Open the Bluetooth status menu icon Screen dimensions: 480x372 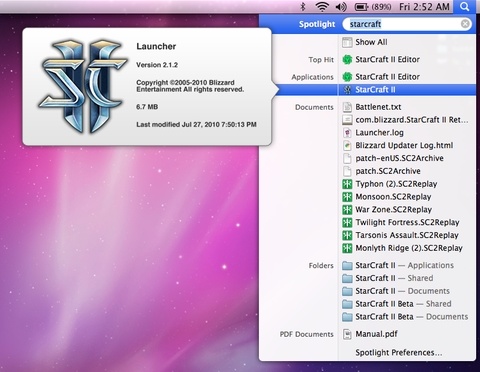pyautogui.click(x=303, y=6)
